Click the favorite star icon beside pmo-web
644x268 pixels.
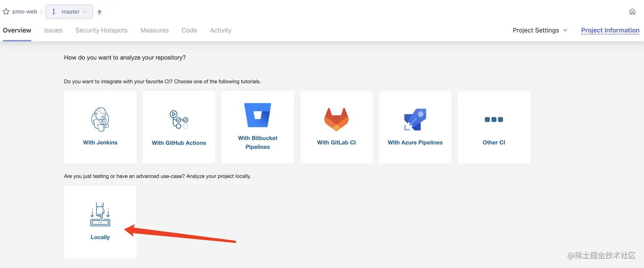click(6, 12)
